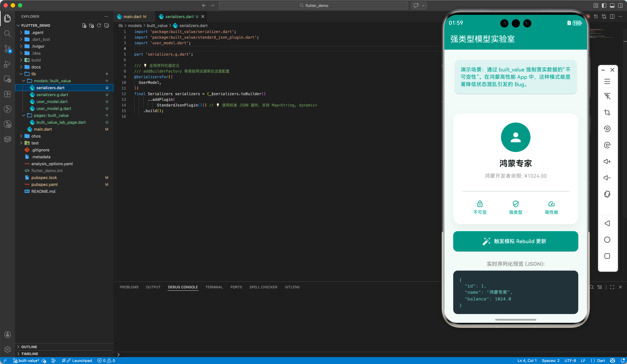Screen dimensions: 627x364
Task: Open the Source Control view
Action: point(8,49)
